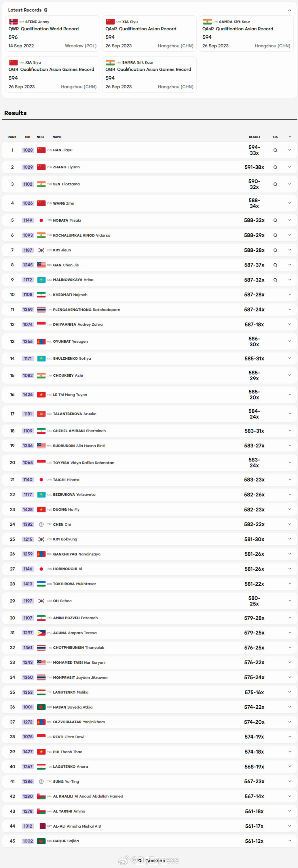This screenshot has width=298, height=868.
Task: Select SAMRA Sift Kaur Asian Record card
Action: coord(246,33)
